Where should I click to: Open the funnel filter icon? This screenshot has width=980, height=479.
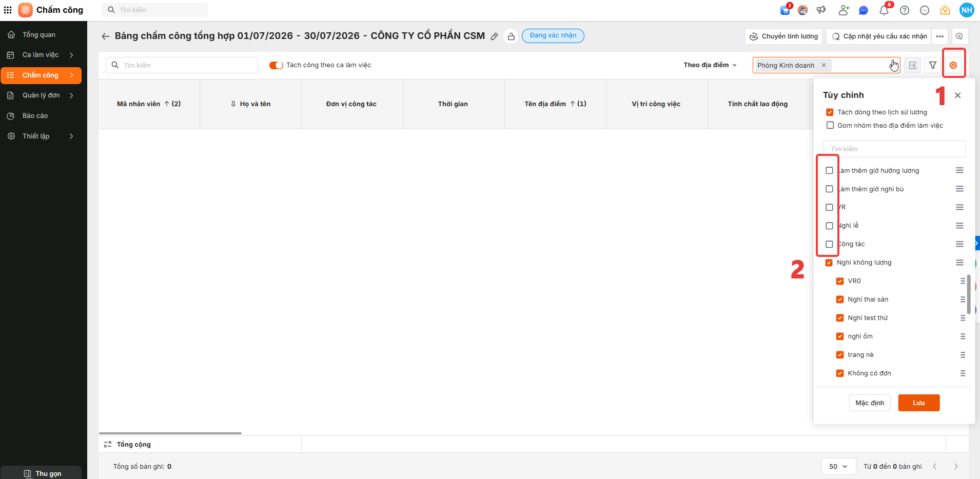click(x=933, y=65)
